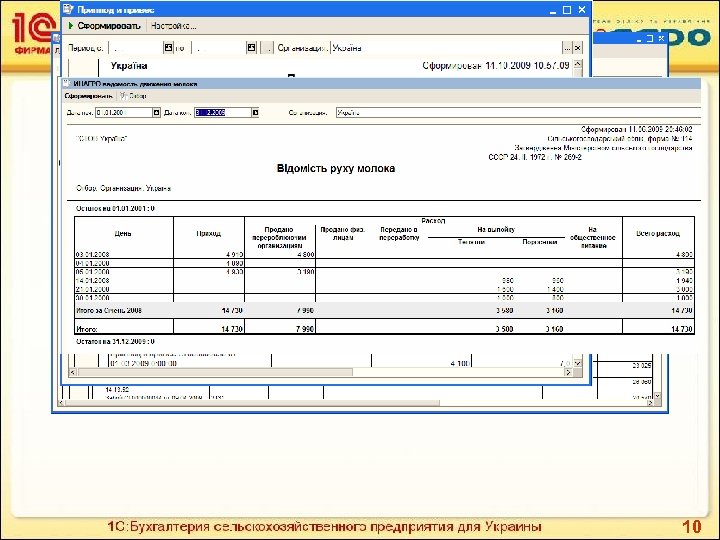Click the Итого за Січень 2008 row label
Screen dimensions: 720x540
click(109, 310)
